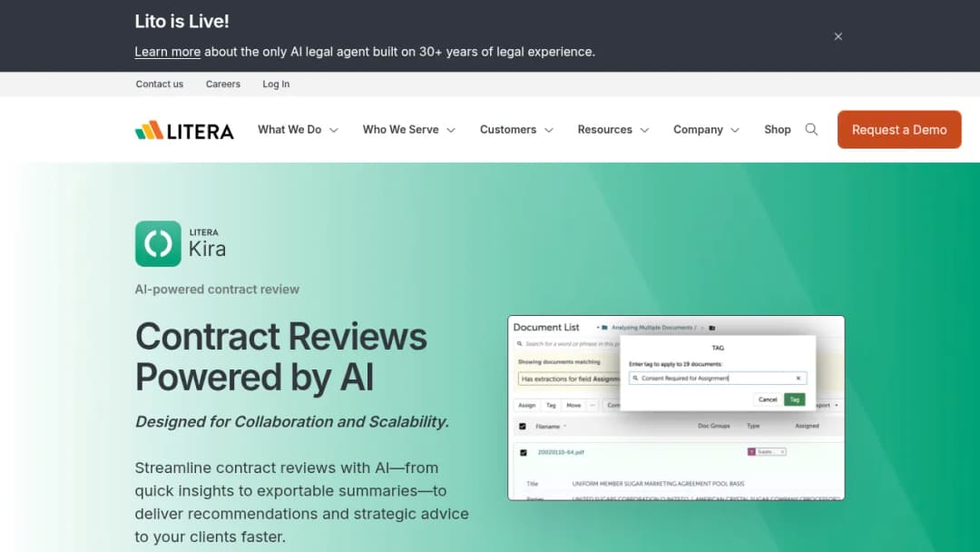980x552 pixels.
Task: Click the 'AI-powered contract review' text
Action: (217, 290)
